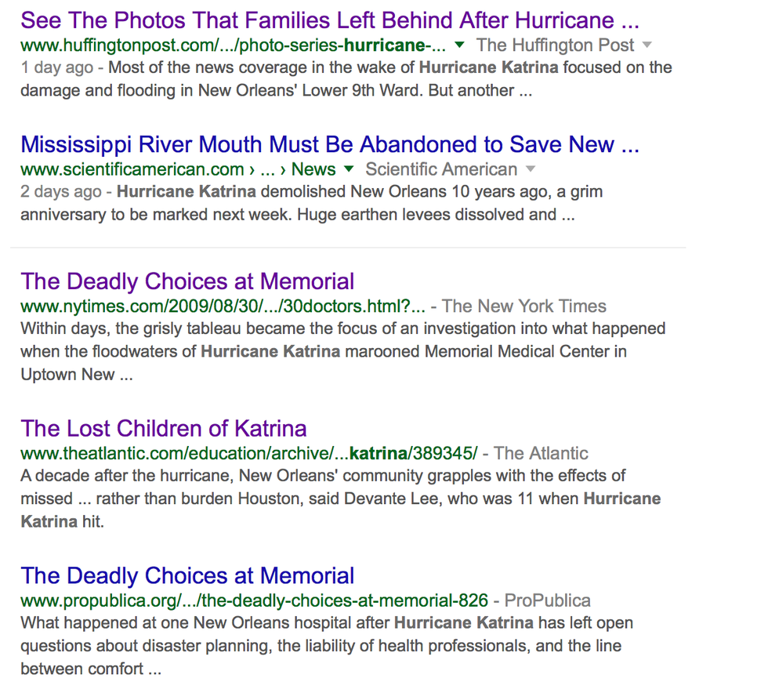Open 'Mississippi River Mouth Must Be Abandoned' result
Viewport: 768px width, 700px height.
pos(330,144)
